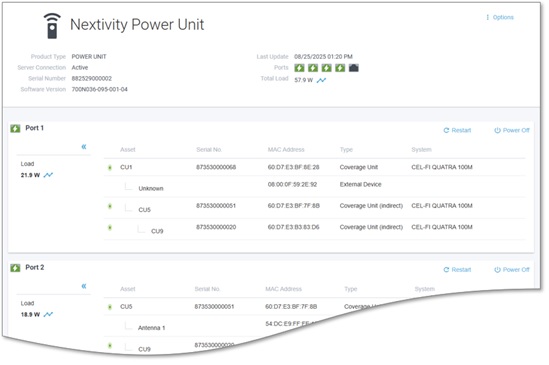Image resolution: width=549 pixels, height=365 pixels.
Task: Click the Port 1 System column header
Action: point(422,150)
